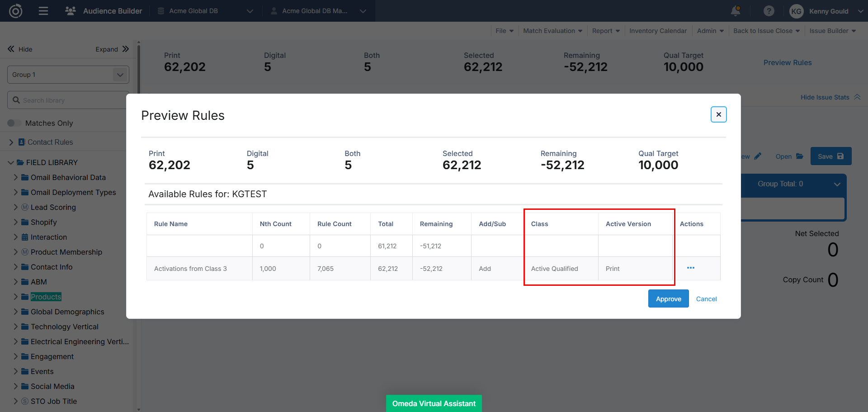Click the three-dot actions icon for Activations rule
The image size is (868, 412).
pos(690,268)
